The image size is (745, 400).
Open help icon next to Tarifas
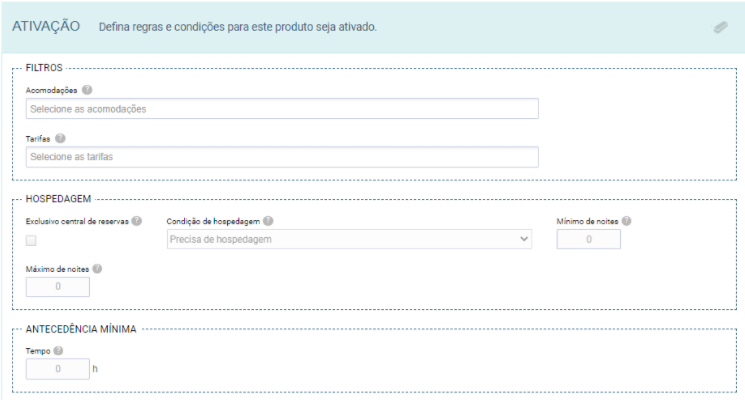pos(60,138)
